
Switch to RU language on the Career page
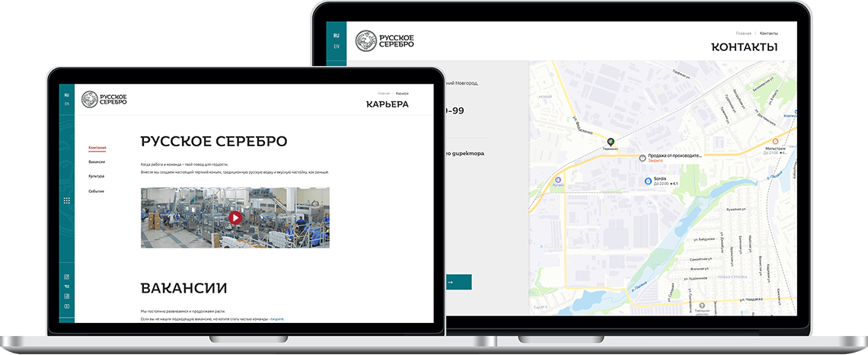(x=66, y=94)
